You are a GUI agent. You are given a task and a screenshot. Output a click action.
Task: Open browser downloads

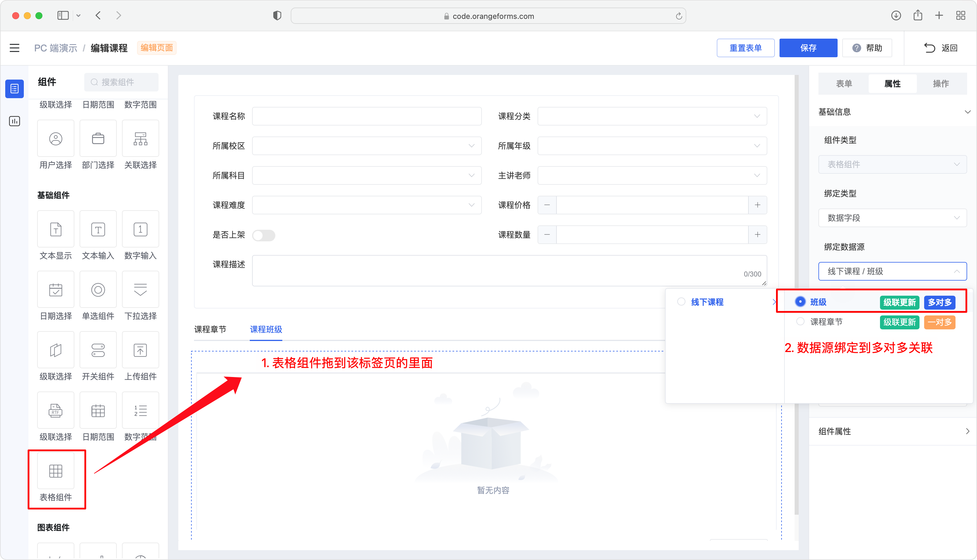coord(896,15)
